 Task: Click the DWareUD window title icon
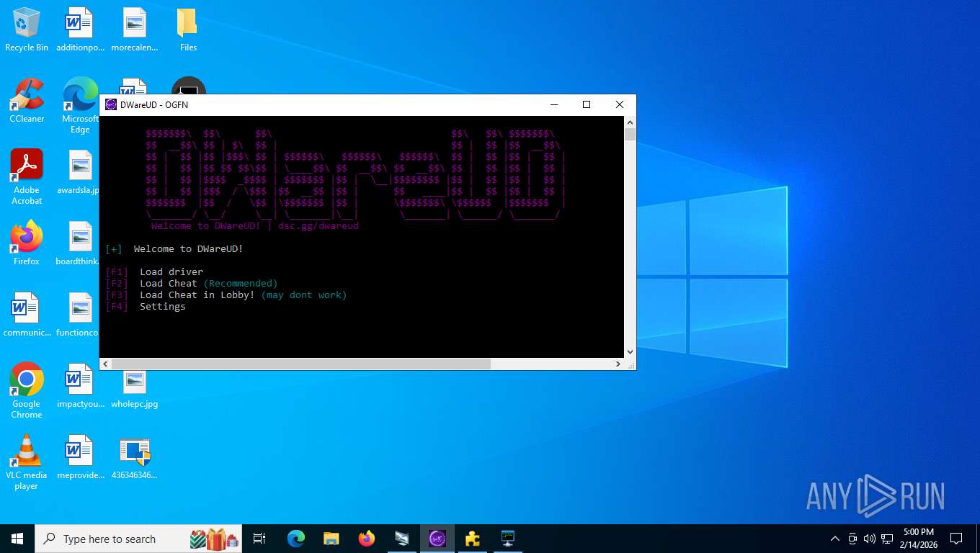(111, 104)
